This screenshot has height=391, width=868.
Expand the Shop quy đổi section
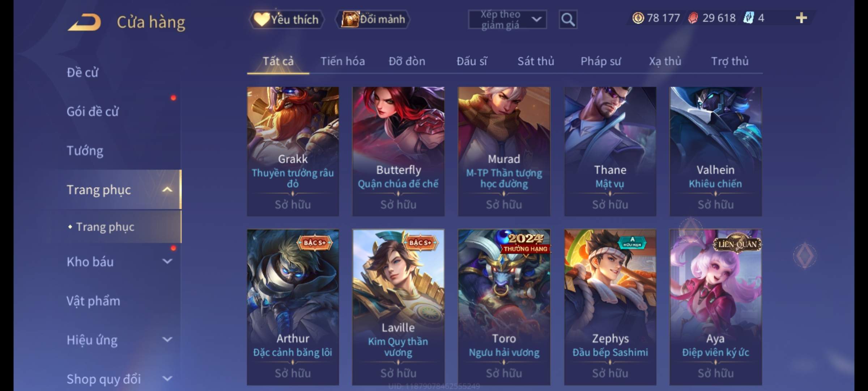coord(167,379)
